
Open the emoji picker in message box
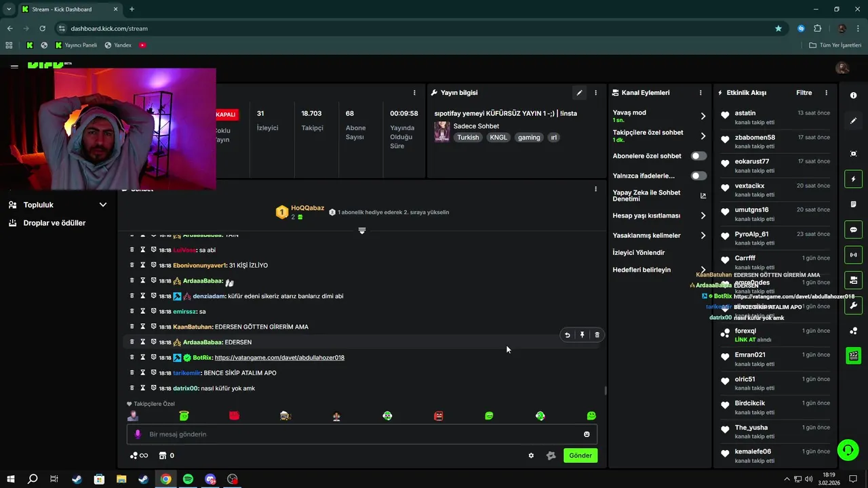[587, 434]
